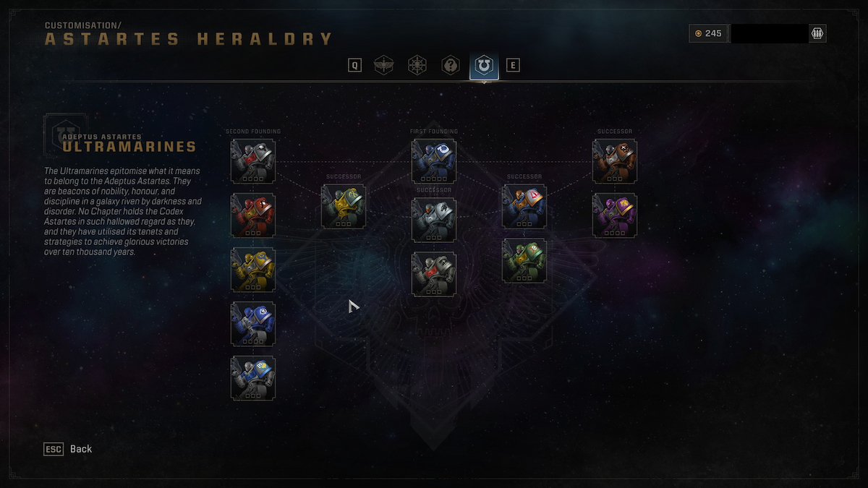This screenshot has height=488, width=868.
Task: Select the brown-armored Successor marine
Action: click(615, 161)
